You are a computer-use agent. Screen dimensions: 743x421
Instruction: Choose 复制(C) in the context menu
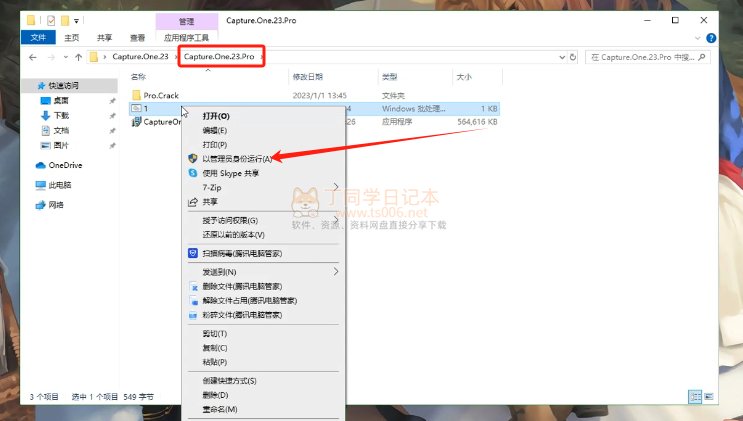pyautogui.click(x=215, y=348)
